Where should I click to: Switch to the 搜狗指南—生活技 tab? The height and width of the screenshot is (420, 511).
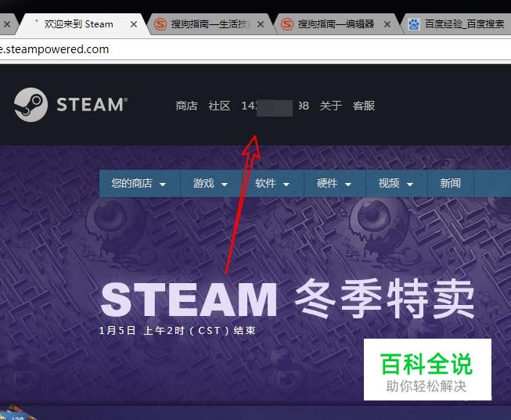coord(211,24)
